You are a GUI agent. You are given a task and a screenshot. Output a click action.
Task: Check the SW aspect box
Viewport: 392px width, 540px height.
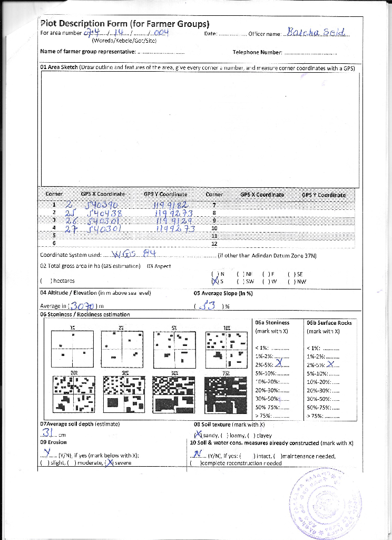[240, 282]
